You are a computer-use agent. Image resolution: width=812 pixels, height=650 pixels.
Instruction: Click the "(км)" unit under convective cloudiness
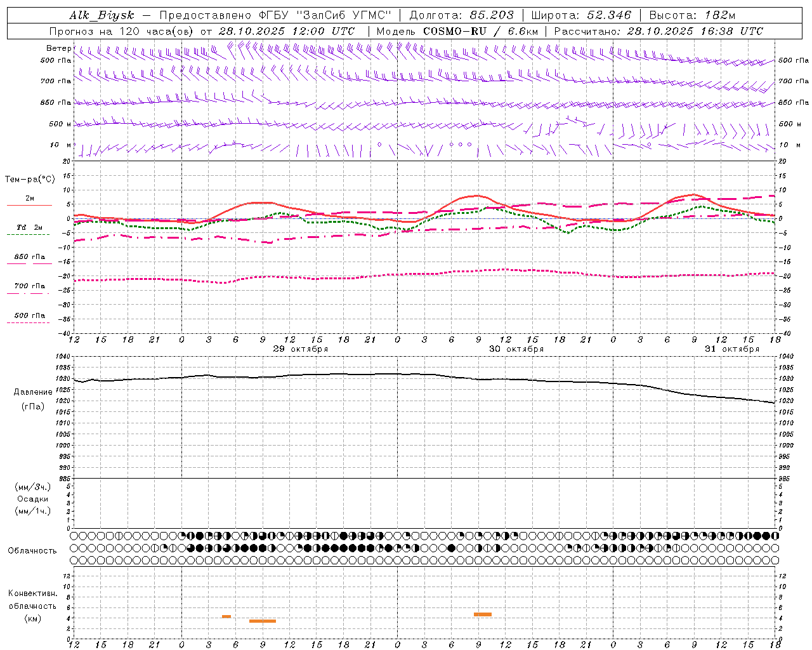coord(32,618)
